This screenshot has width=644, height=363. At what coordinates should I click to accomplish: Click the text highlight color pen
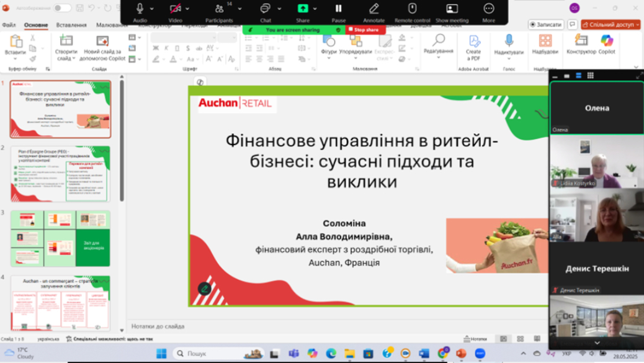click(x=156, y=59)
